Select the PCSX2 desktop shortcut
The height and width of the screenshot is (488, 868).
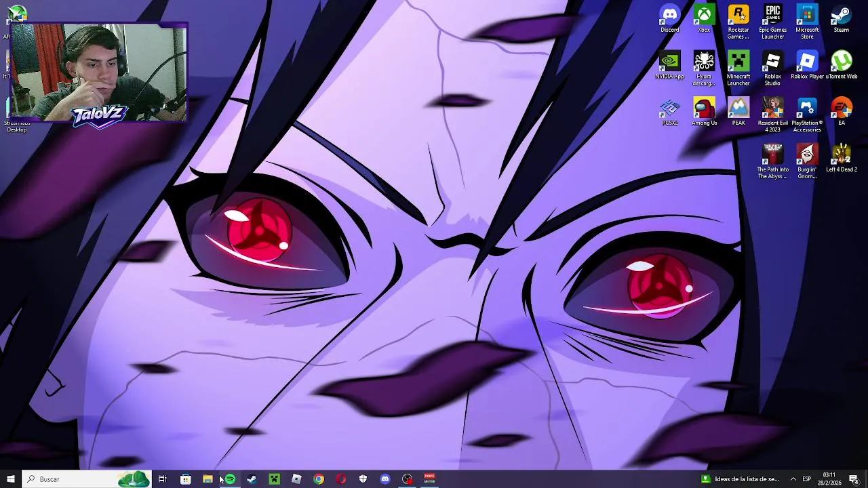[x=669, y=112]
